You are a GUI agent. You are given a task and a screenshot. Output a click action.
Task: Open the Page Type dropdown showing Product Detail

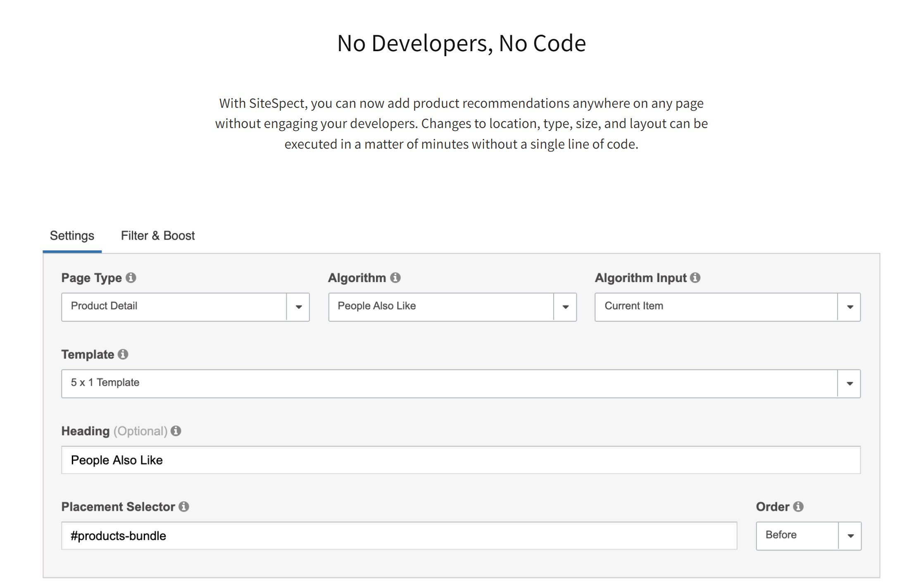pyautogui.click(x=299, y=307)
